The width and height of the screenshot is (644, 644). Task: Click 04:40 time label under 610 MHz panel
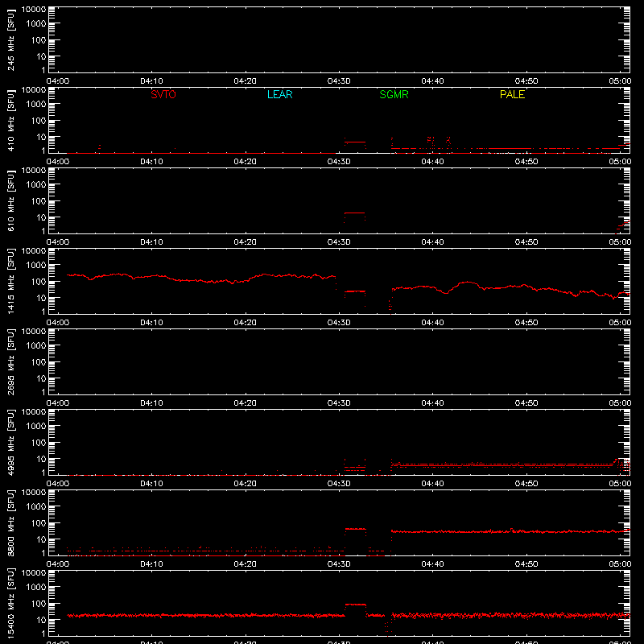pos(432,242)
